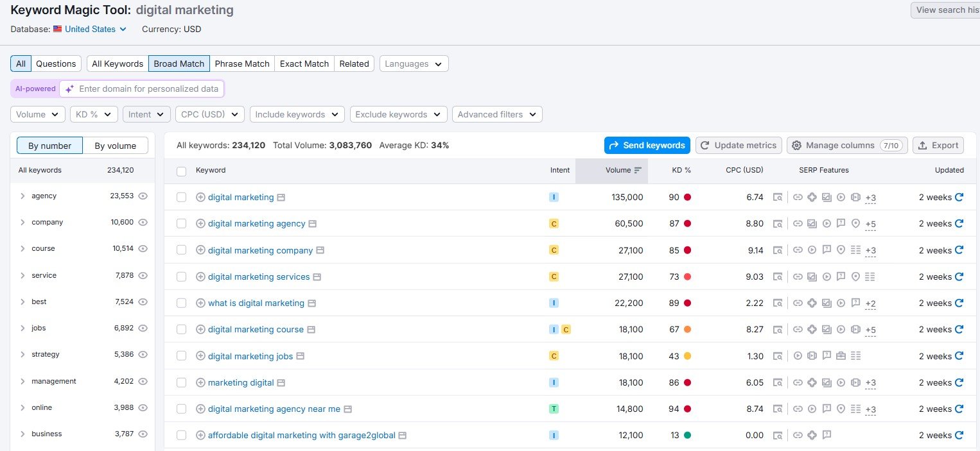
Task: Expand the company keyword group
Action: 22,222
